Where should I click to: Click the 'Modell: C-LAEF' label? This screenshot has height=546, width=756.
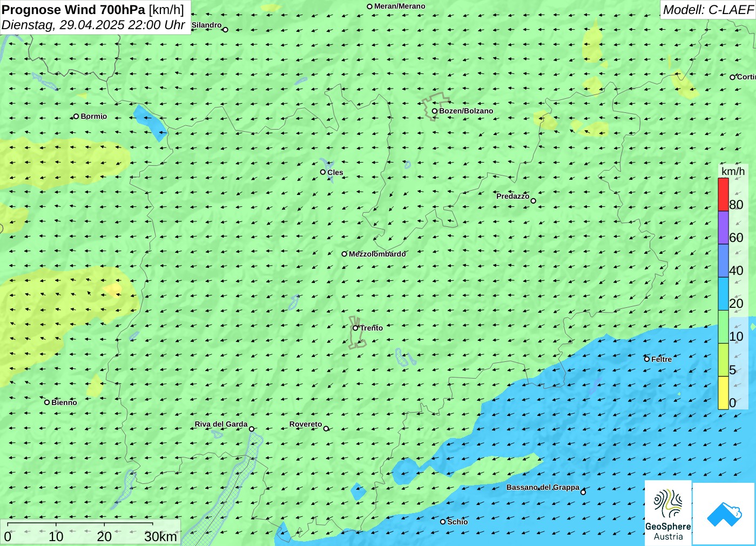pyautogui.click(x=708, y=10)
